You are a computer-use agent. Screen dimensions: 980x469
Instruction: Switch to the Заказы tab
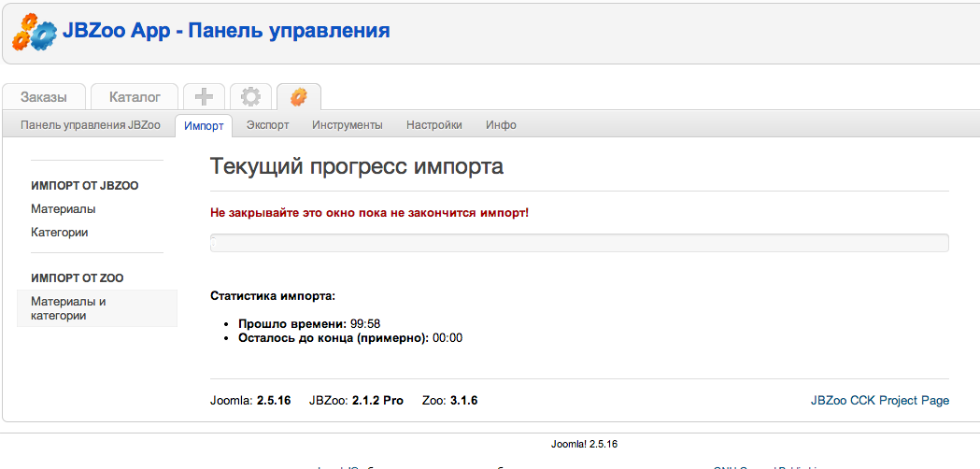[44, 97]
